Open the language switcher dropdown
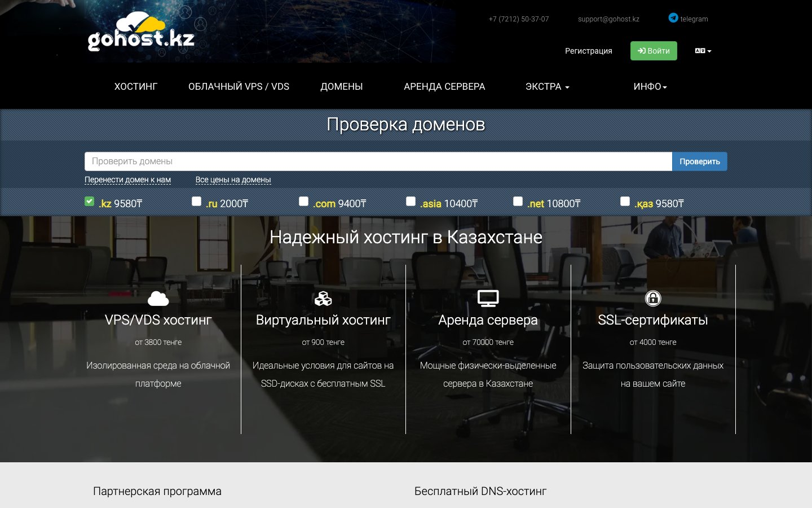Image resolution: width=812 pixels, height=508 pixels. (703, 51)
